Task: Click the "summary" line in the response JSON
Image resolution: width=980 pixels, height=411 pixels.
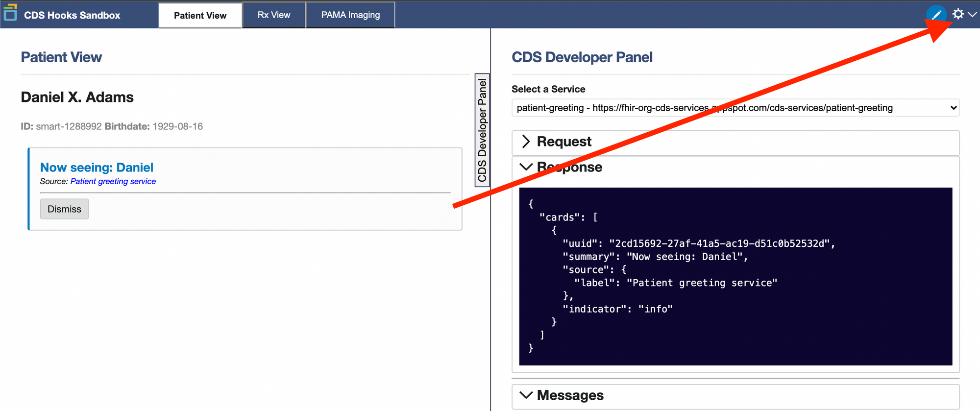Action: pos(655,257)
